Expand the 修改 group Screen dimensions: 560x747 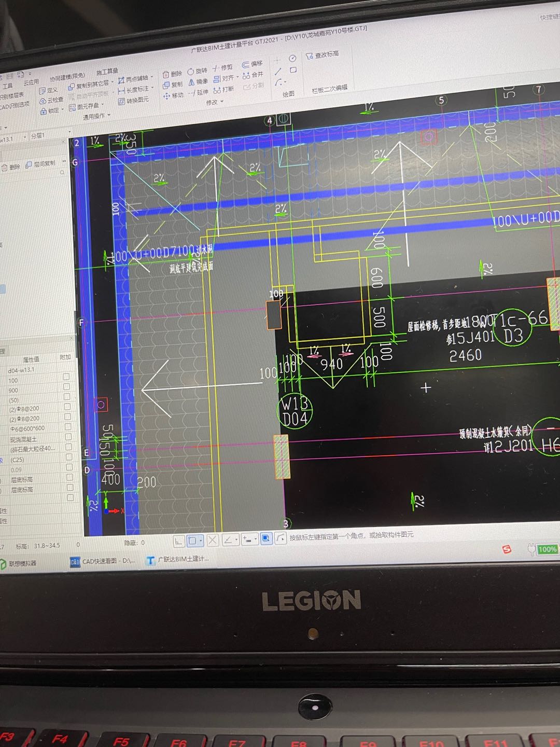[x=214, y=102]
